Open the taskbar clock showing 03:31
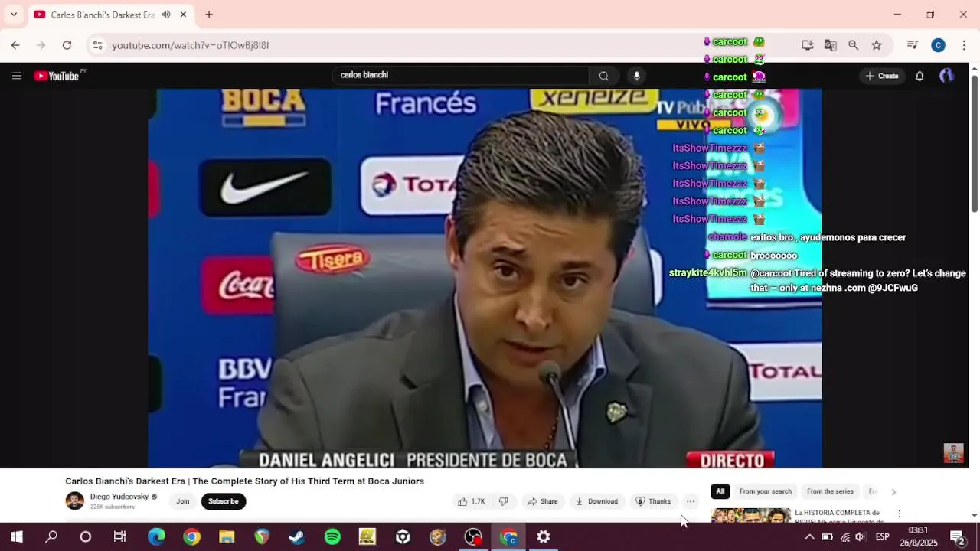Screen dimensions: 980x551 [x=918, y=536]
